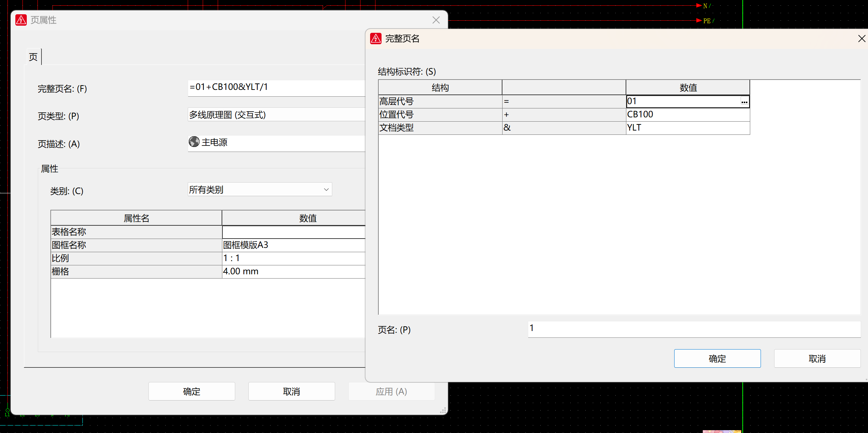
Task: Click the resize grip of 页属性 dialog
Action: point(443,411)
